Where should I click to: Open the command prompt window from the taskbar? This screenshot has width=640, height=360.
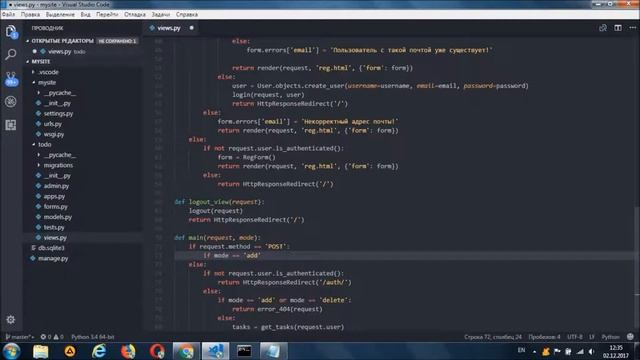tap(244, 351)
